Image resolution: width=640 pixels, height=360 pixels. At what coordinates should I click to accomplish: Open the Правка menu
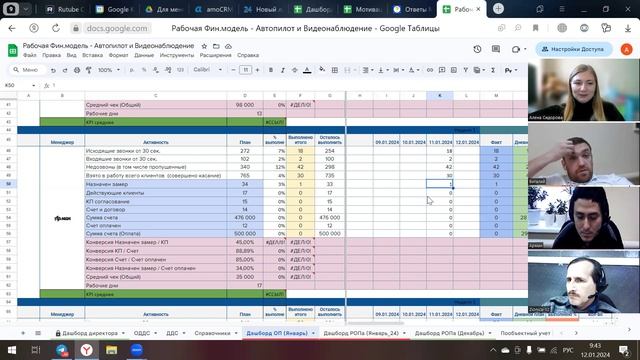tap(51, 55)
